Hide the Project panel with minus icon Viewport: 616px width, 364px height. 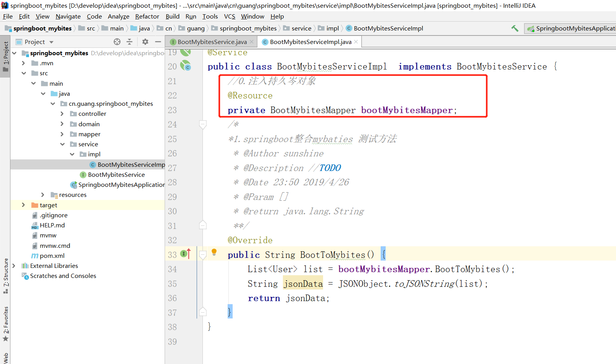158,42
